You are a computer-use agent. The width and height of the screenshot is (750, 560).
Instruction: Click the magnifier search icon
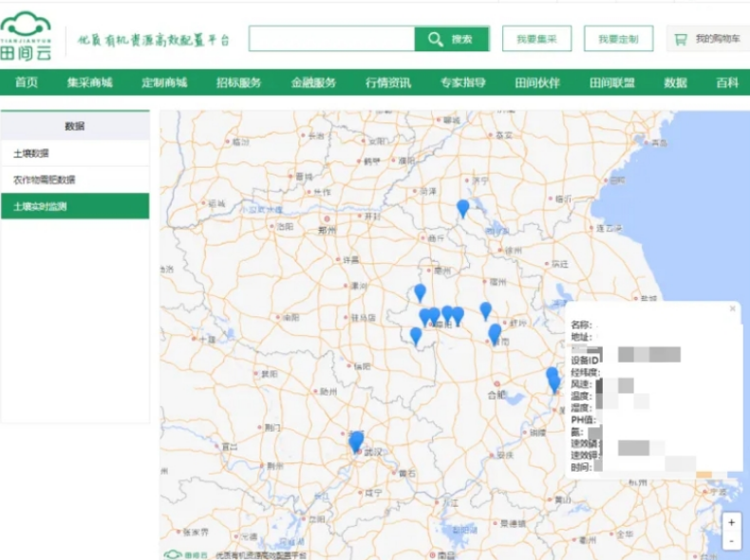point(436,39)
